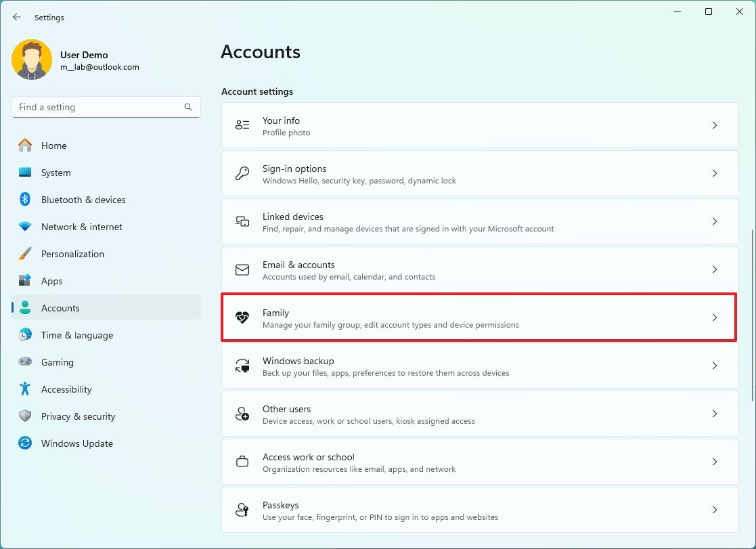Open the Family settings chevron
Screen dimensions: 756x549
coord(715,317)
